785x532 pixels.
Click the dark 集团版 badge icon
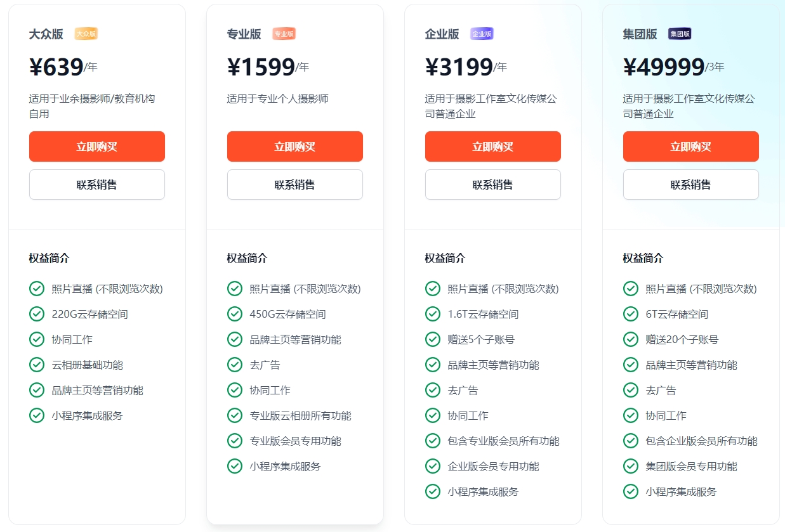pos(679,34)
